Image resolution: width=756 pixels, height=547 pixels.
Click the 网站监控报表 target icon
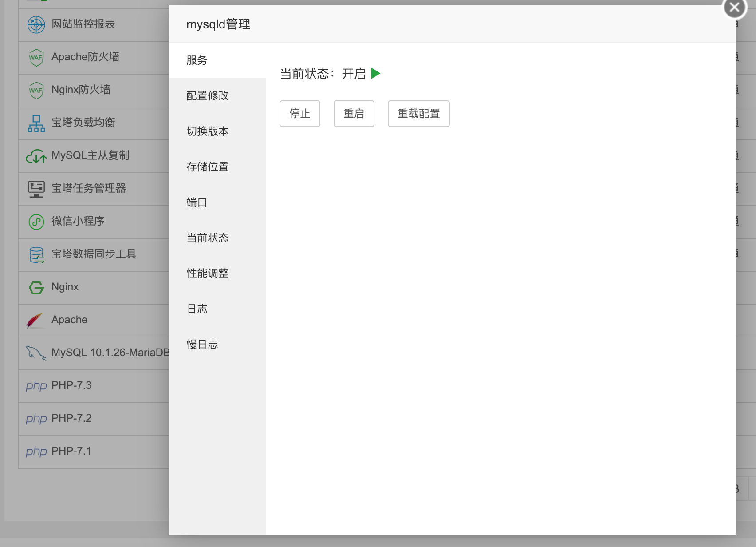[36, 24]
